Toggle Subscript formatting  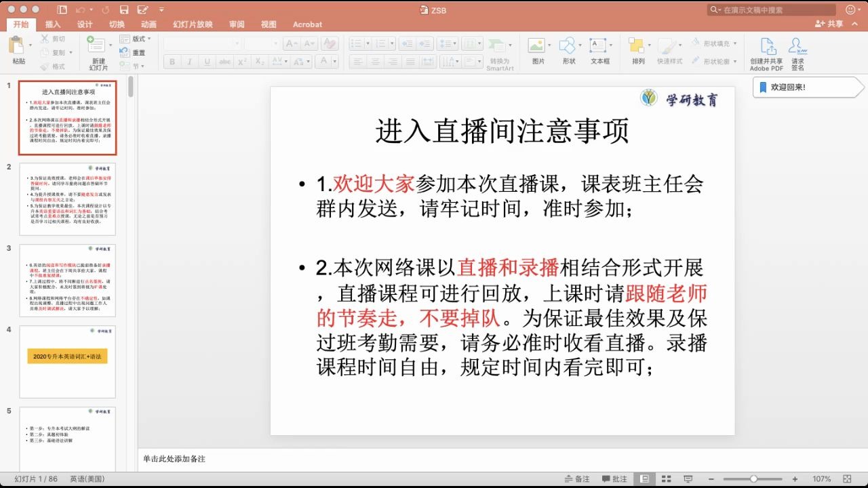tap(260, 62)
